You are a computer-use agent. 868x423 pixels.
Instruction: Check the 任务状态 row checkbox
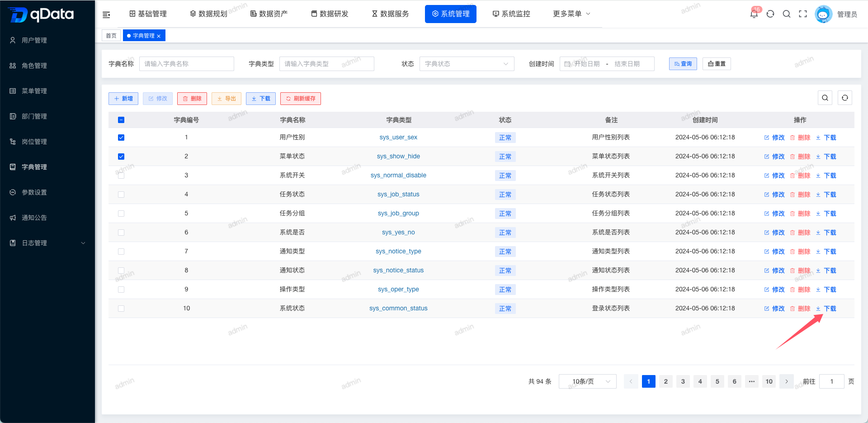tap(121, 195)
